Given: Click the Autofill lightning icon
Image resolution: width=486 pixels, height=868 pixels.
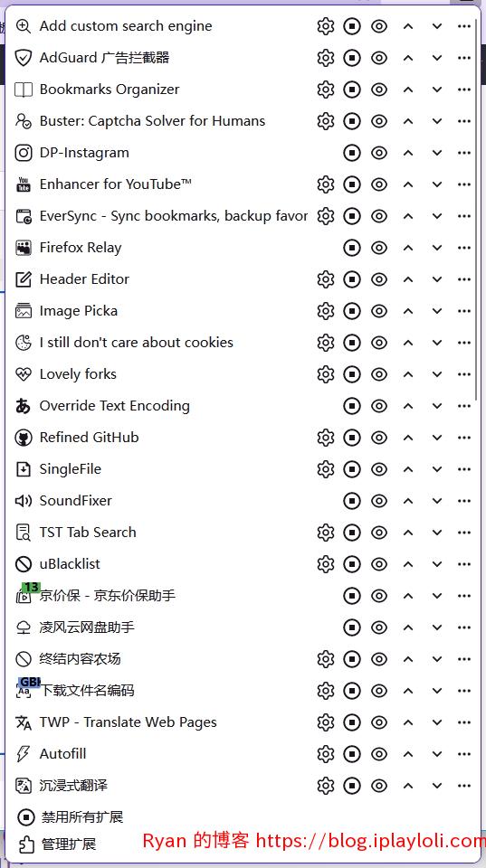Looking at the screenshot, I should (24, 754).
